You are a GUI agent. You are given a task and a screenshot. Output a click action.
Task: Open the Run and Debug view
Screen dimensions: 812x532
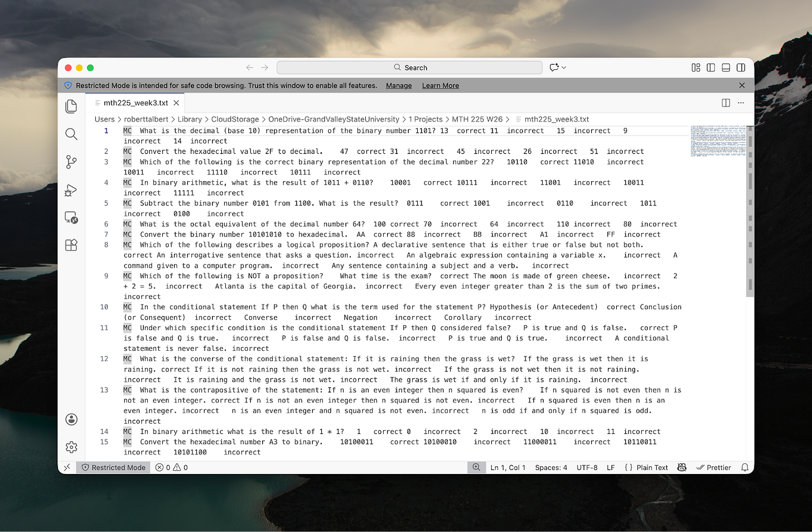pyautogui.click(x=71, y=190)
